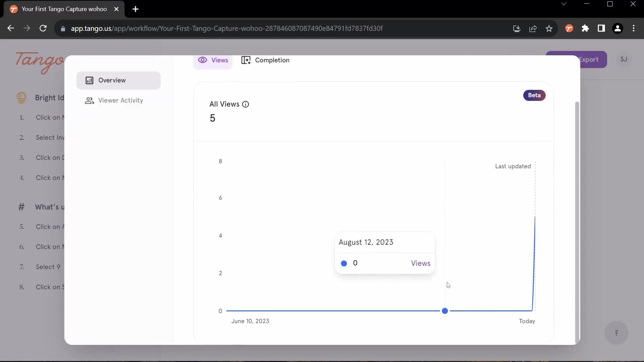Click the browser back navigation arrow
644x362 pixels.
(11, 28)
